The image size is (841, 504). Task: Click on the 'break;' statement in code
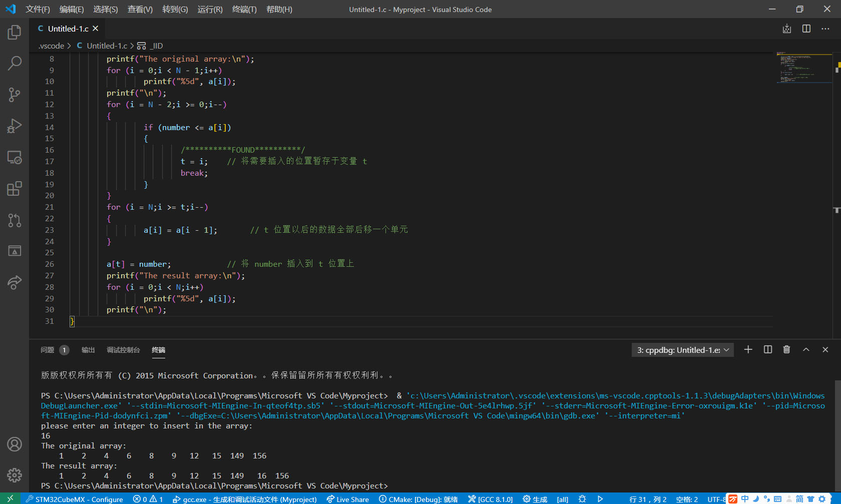click(194, 173)
